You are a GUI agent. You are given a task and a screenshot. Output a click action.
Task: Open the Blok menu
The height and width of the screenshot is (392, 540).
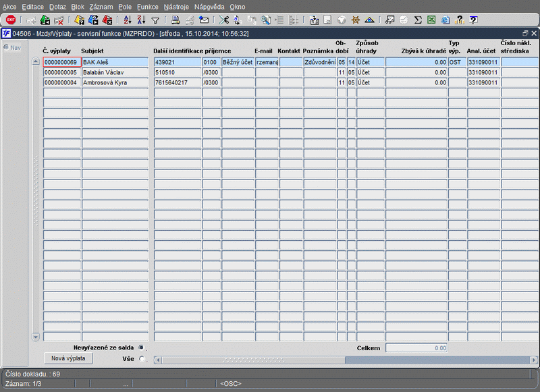[78, 7]
